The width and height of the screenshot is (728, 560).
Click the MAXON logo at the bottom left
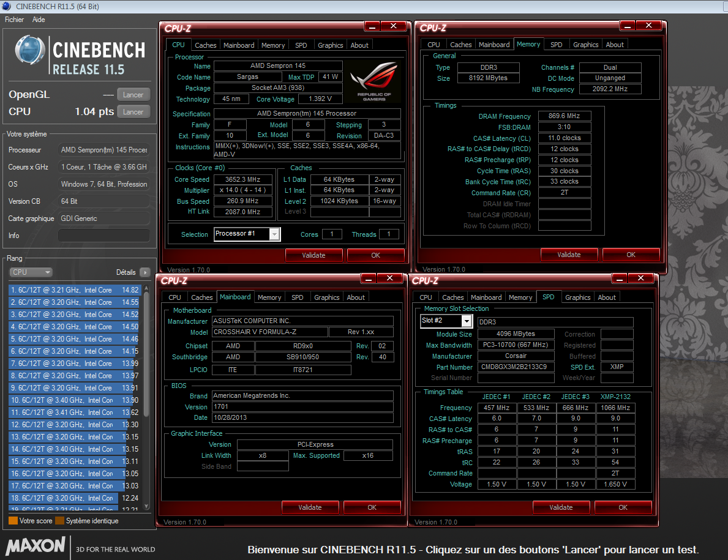36,545
